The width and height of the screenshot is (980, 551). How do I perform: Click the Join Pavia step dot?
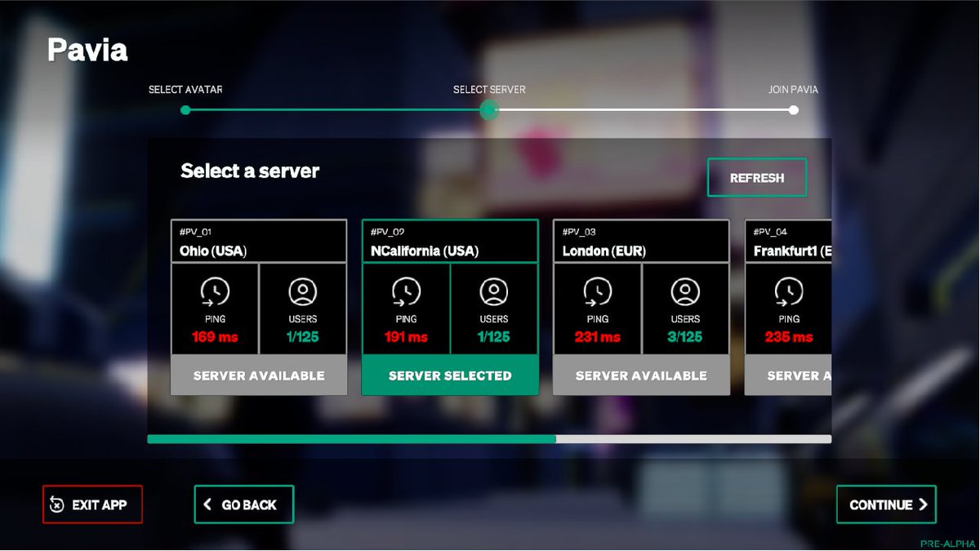point(794,109)
